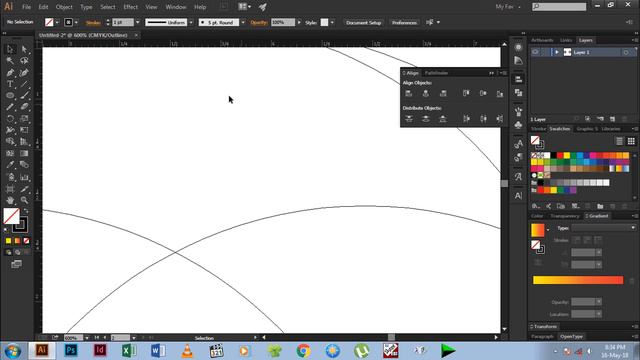This screenshot has height=360, width=640.
Task: Open zoom level dropdown in status bar
Action: coord(87,338)
